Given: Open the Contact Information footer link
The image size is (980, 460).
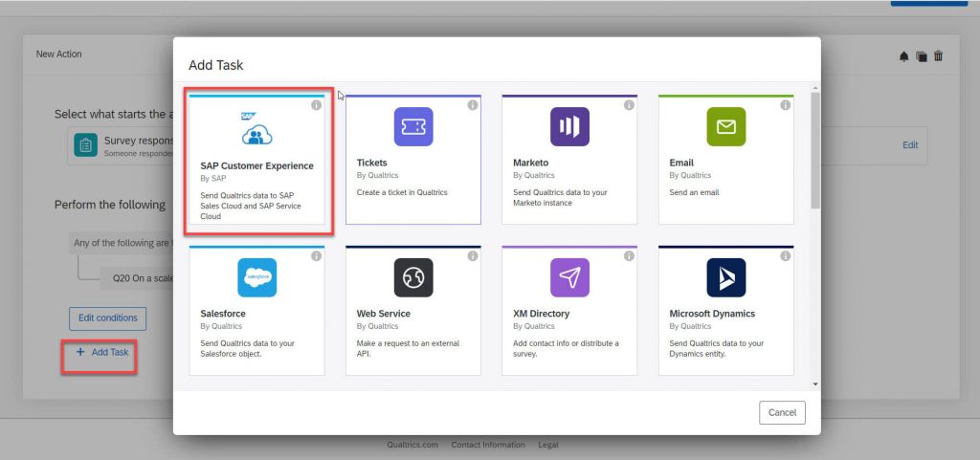Looking at the screenshot, I should (488, 445).
